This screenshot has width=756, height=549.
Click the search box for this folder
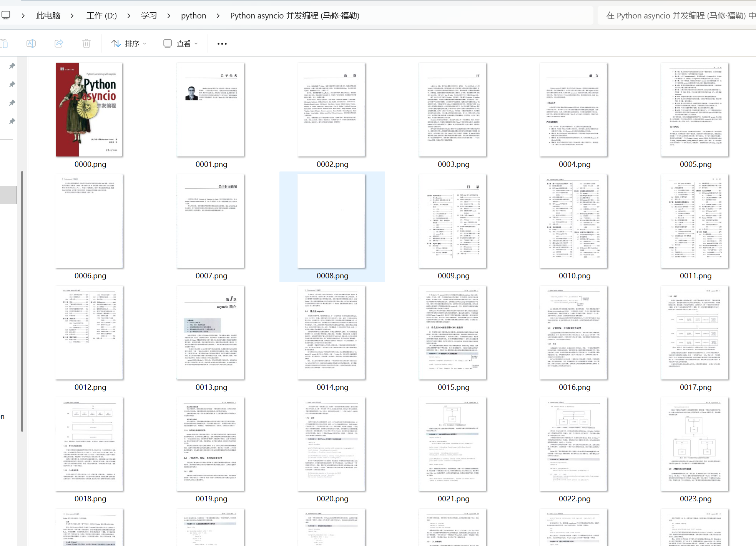(x=677, y=16)
